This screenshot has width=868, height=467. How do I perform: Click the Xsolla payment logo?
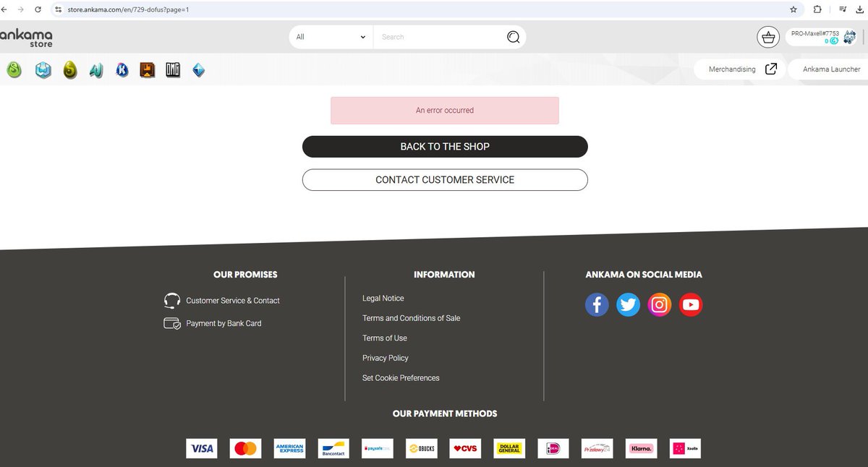click(685, 448)
